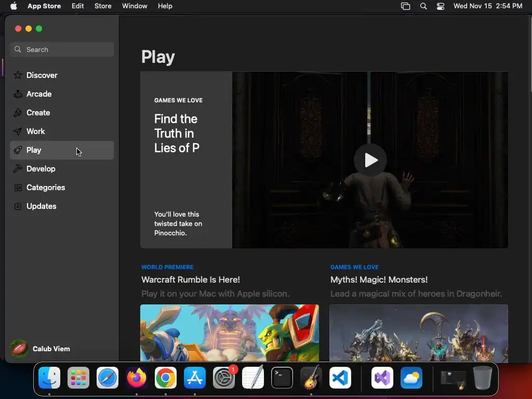Play the Lies of P featured video

[x=370, y=160]
